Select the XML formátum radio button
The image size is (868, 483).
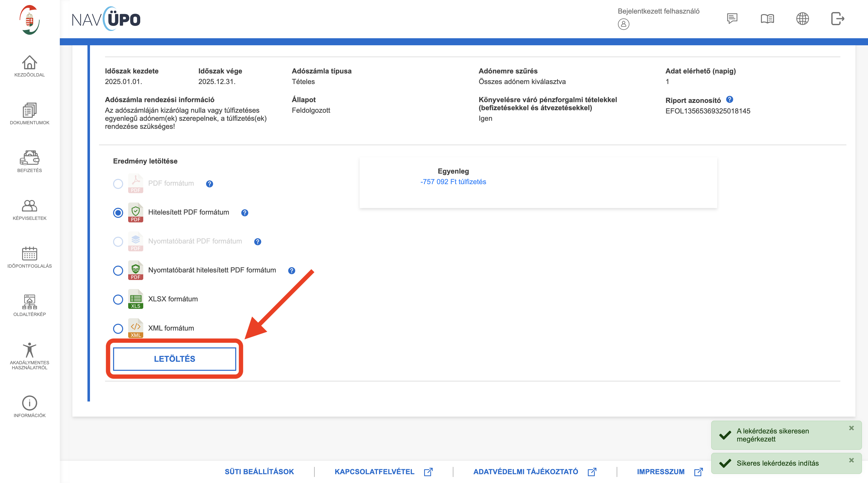(x=118, y=329)
